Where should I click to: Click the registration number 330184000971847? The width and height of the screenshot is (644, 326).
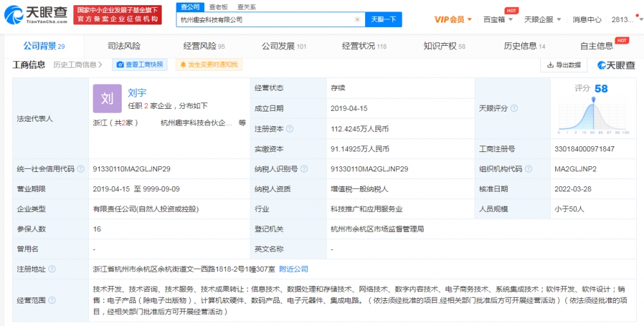coord(585,149)
